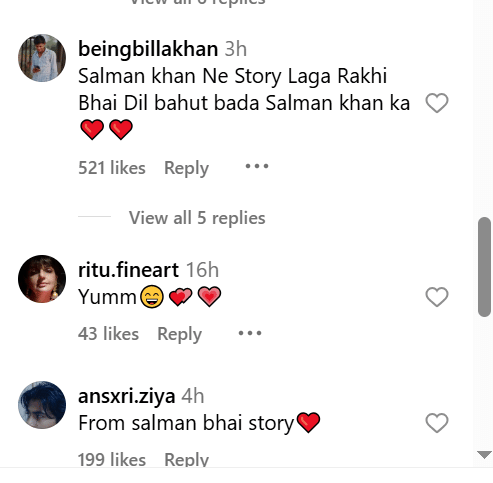Open ritu.fineart's profile avatar

tap(42, 279)
